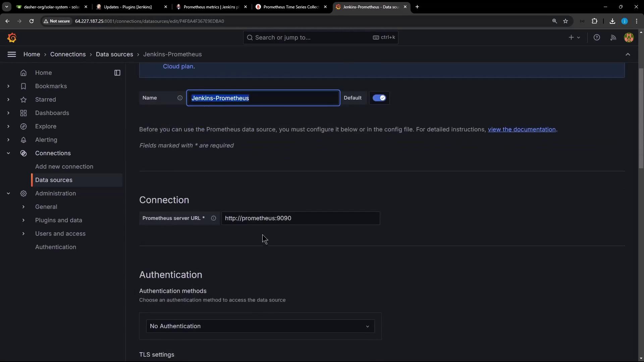Switch to Updates - Plugins Jenkins tab
This screenshot has width=644, height=362.
click(127, 7)
